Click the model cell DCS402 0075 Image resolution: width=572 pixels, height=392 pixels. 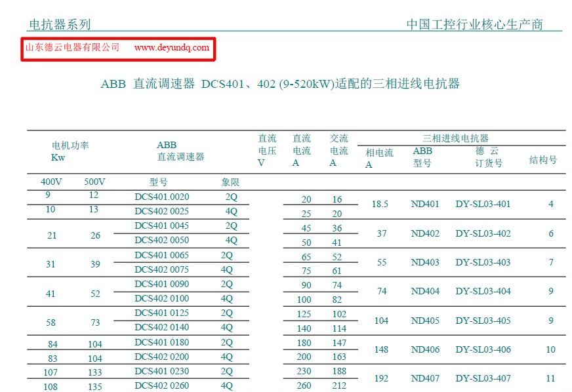pyautogui.click(x=162, y=269)
